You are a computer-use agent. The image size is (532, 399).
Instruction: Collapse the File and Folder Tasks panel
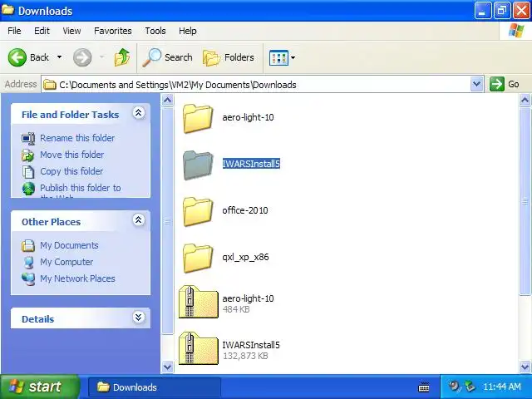[139, 113]
